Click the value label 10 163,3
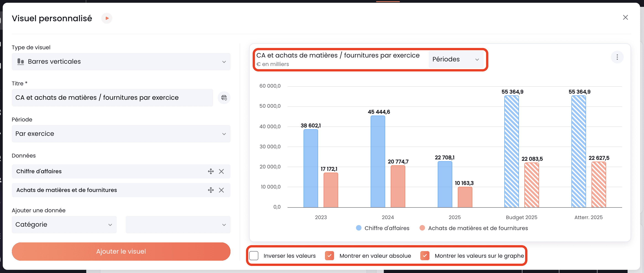 tap(464, 183)
